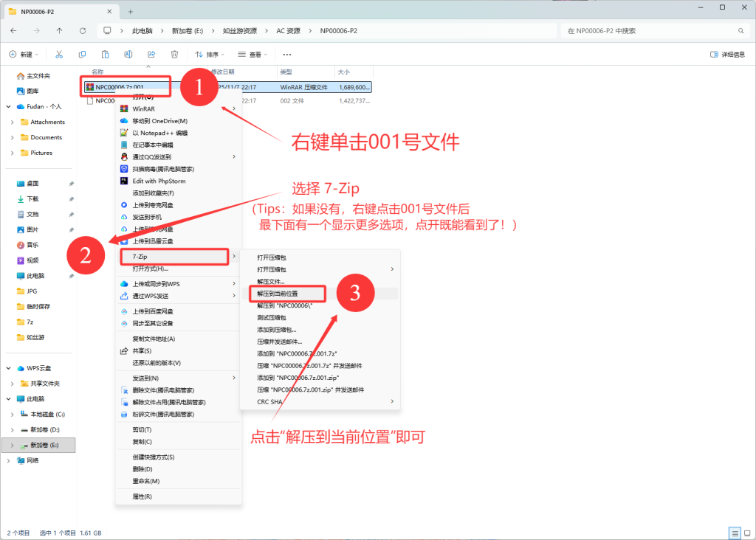The image size is (756, 540).
Task: Open the 排序 sort dropdown
Action: click(x=211, y=55)
